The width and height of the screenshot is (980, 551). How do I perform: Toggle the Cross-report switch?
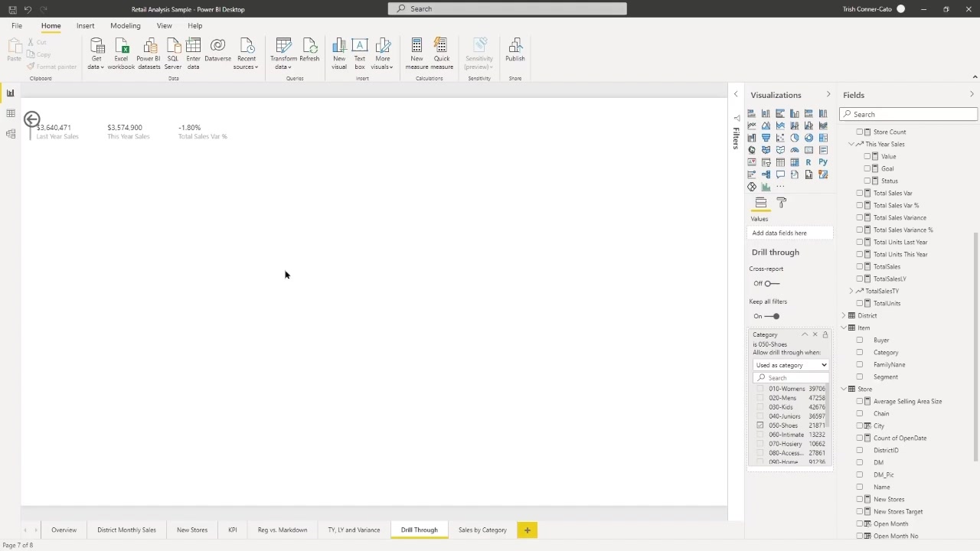tap(772, 283)
